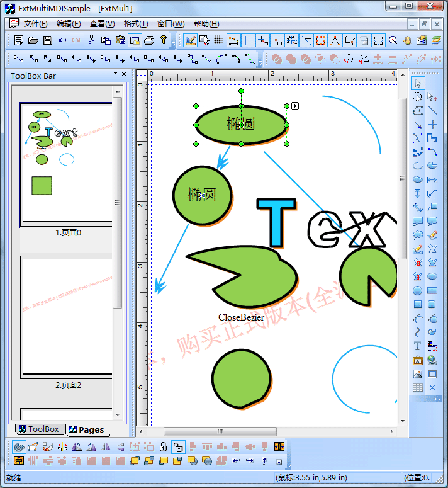
Task: Select the table grid tool icon
Action: coord(417,388)
